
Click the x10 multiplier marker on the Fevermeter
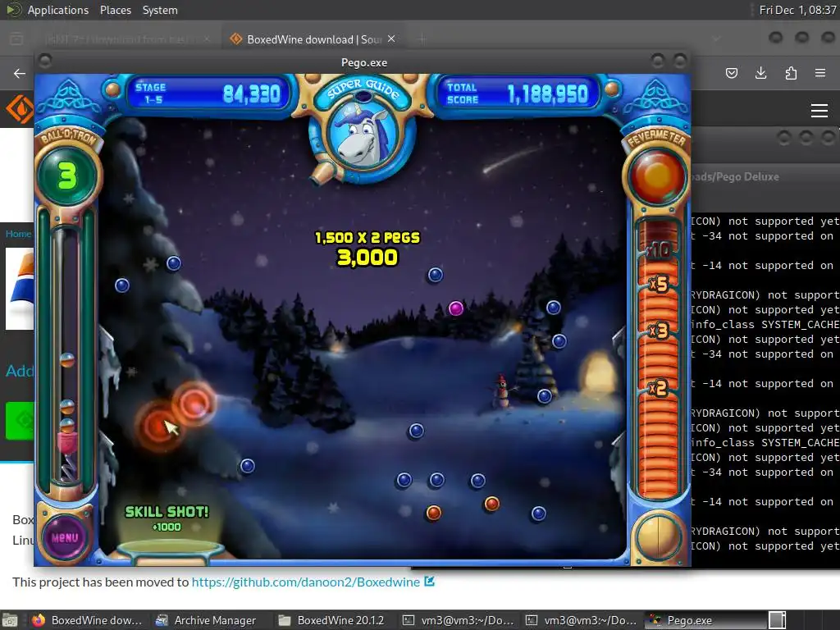pyautogui.click(x=659, y=249)
